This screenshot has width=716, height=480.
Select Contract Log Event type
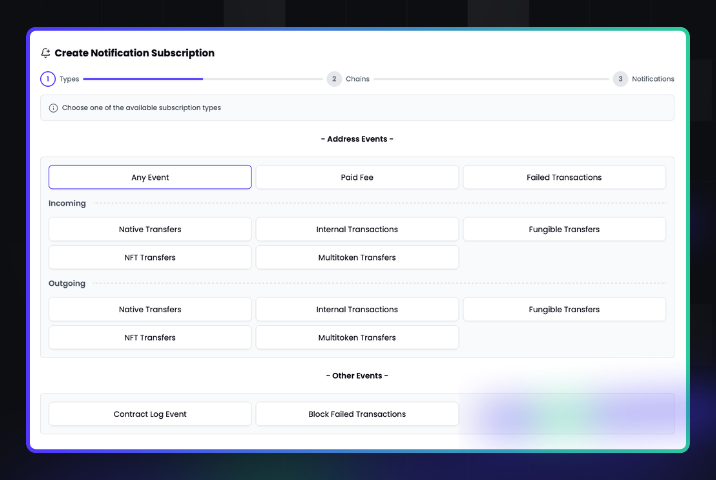[x=150, y=414]
